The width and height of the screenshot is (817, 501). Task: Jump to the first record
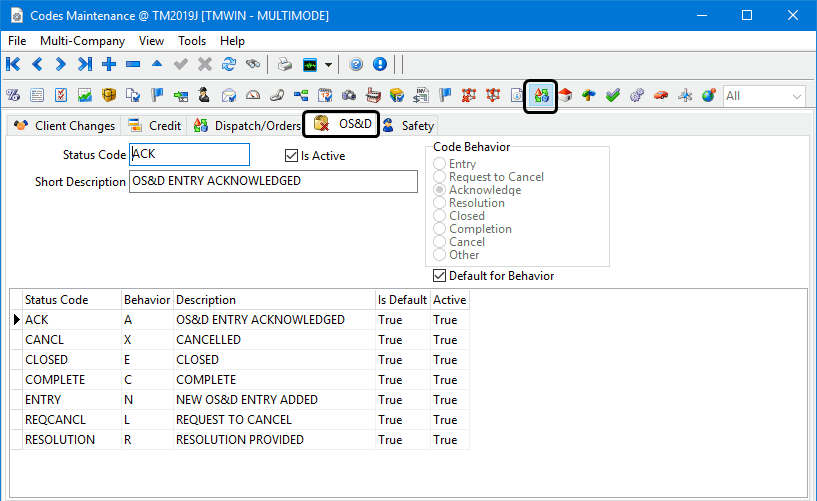point(13,64)
